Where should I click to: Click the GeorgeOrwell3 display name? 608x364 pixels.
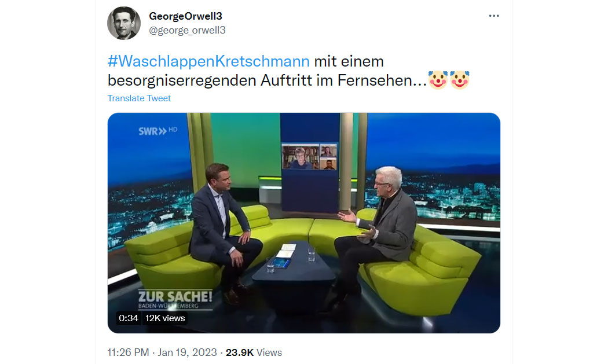pos(185,16)
